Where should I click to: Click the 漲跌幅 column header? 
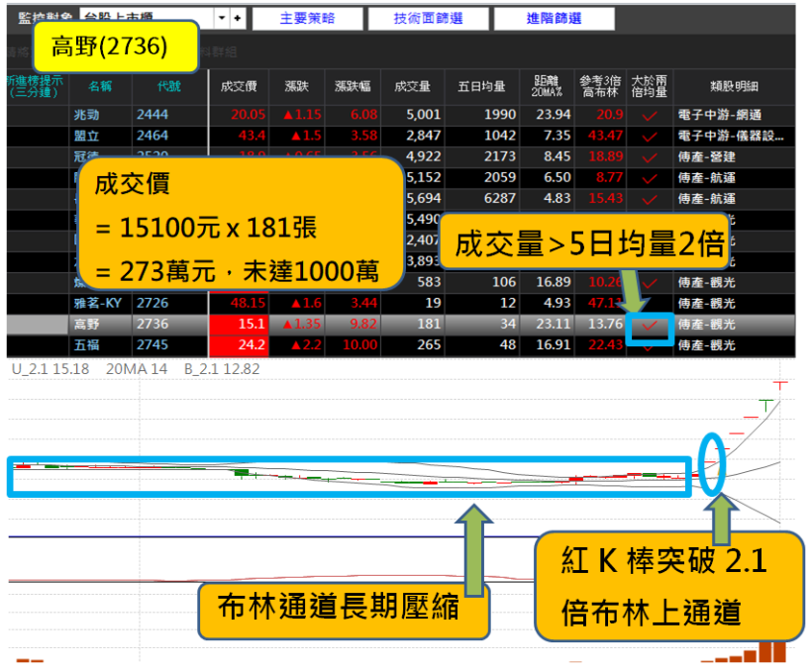click(353, 86)
